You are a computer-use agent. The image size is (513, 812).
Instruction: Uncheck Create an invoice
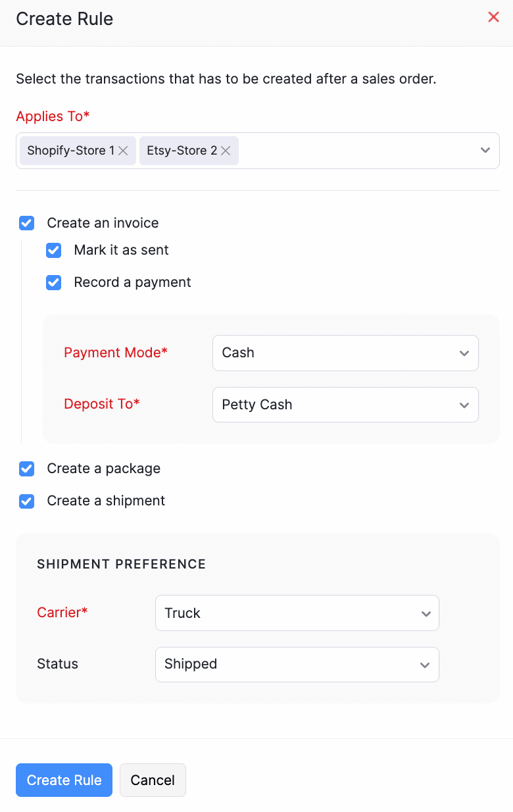click(x=26, y=223)
